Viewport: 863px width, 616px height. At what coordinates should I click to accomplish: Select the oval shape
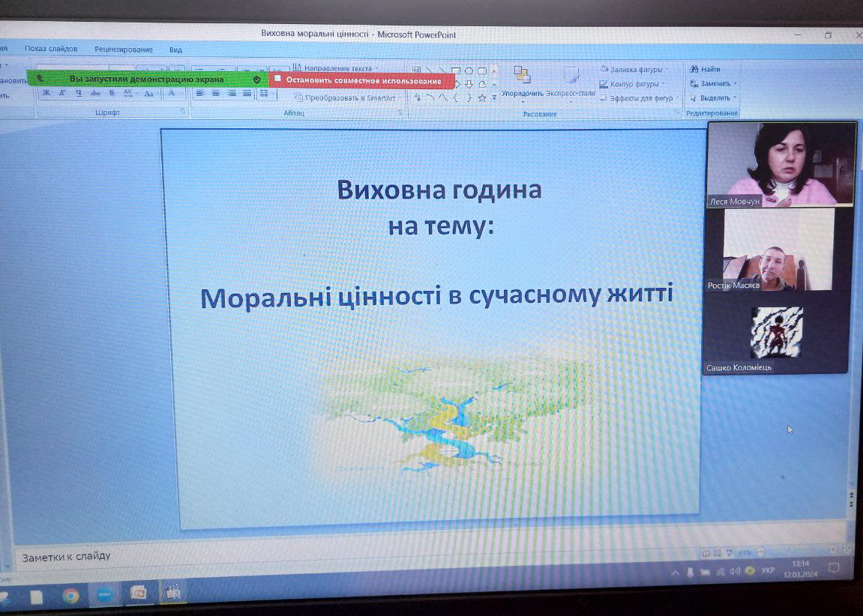(x=469, y=71)
